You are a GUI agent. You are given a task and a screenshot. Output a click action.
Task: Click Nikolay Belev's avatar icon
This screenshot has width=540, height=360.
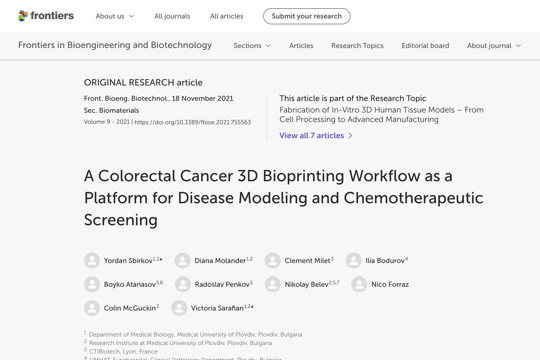(273, 284)
